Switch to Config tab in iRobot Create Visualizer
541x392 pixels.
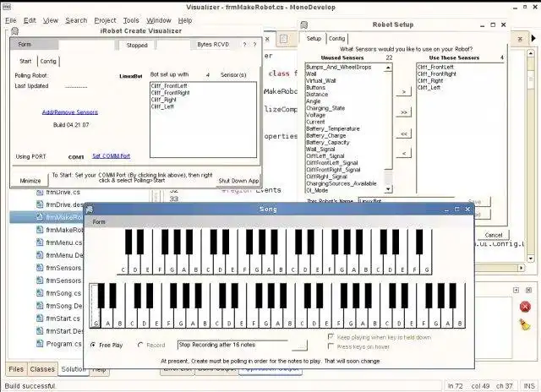[48, 62]
